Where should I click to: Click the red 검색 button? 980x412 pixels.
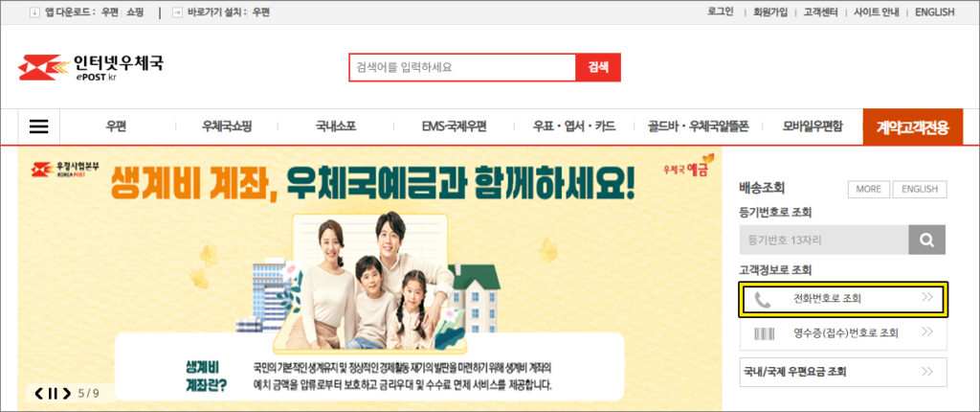tap(598, 67)
